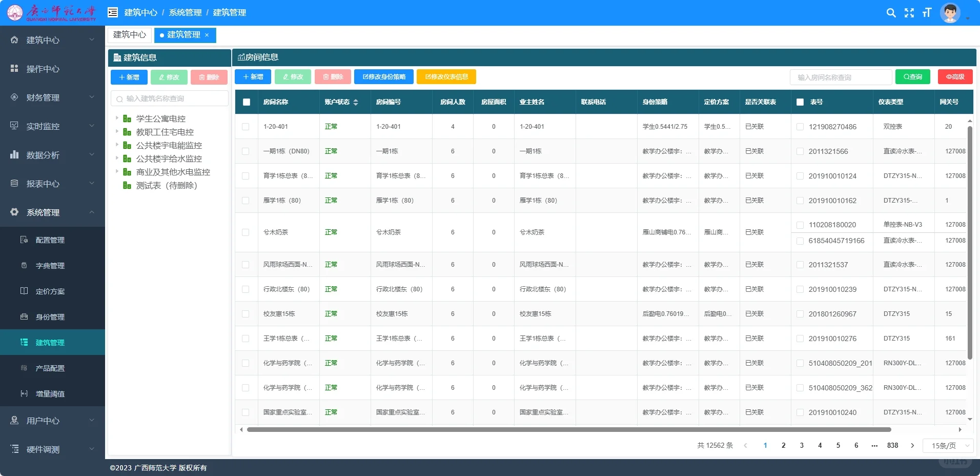The width and height of the screenshot is (980, 476).
Task: Expand the 财务管理 sidebar menu chevron
Action: click(92, 97)
